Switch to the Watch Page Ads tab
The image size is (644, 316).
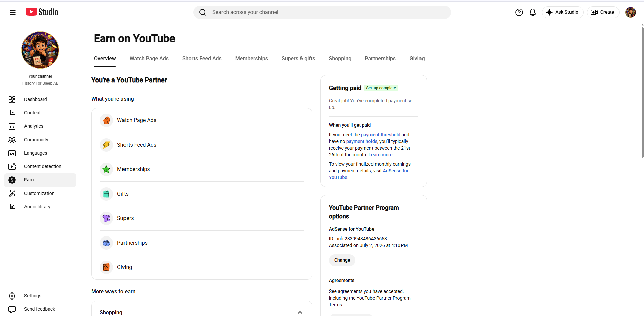149,58
